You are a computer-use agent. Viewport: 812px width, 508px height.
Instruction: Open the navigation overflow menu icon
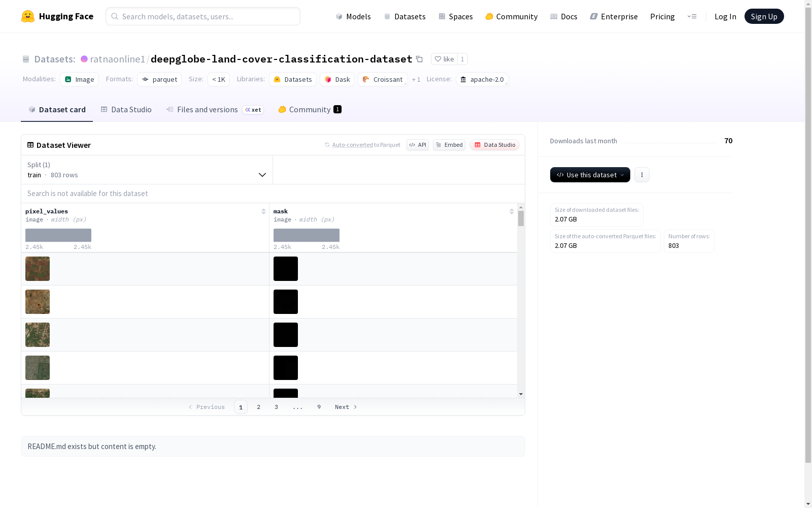pos(692,16)
